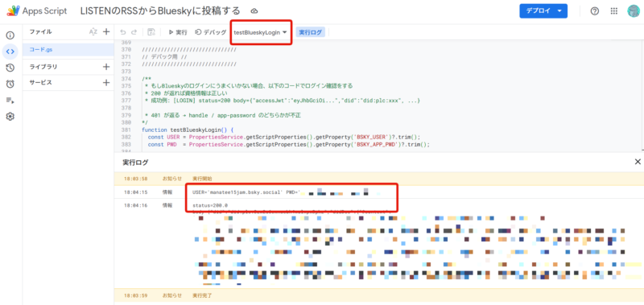644x305 pixels.
Task: Open the Overview info icon in sidebar
Action: tap(10, 35)
